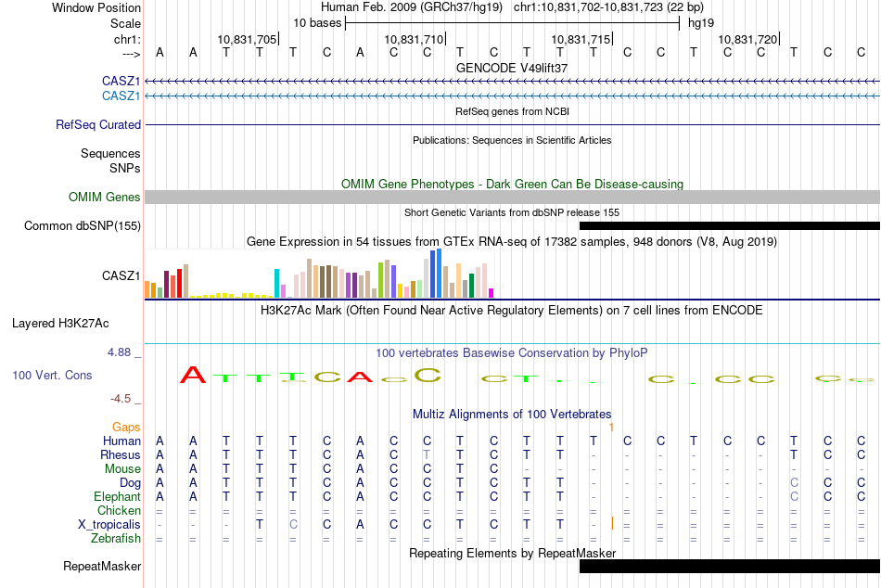Select the RepeatMasker track label
This screenshot has width=881, height=588.
click(102, 566)
